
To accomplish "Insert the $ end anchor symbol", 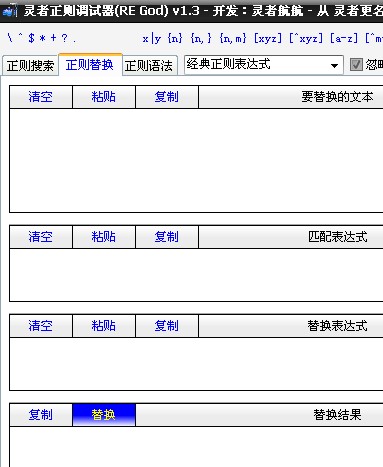I will coord(31,38).
